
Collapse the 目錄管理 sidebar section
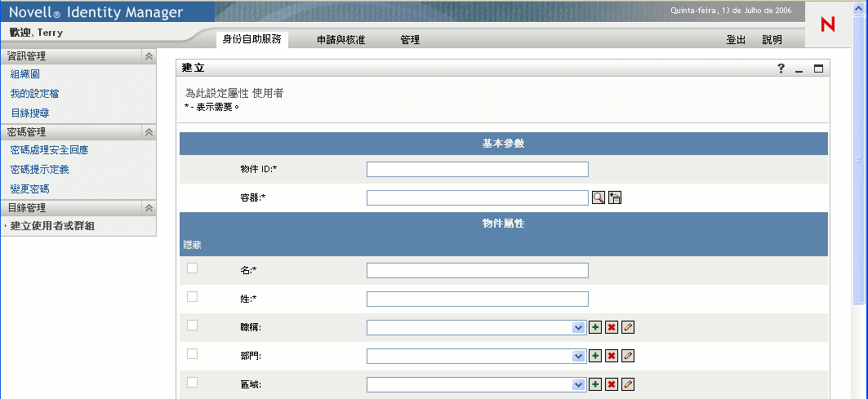click(149, 207)
